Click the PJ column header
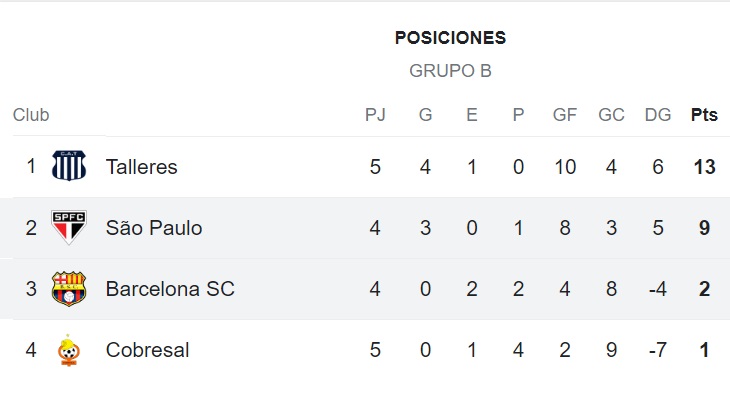Viewport: 730px width, 411px height. pos(375,115)
